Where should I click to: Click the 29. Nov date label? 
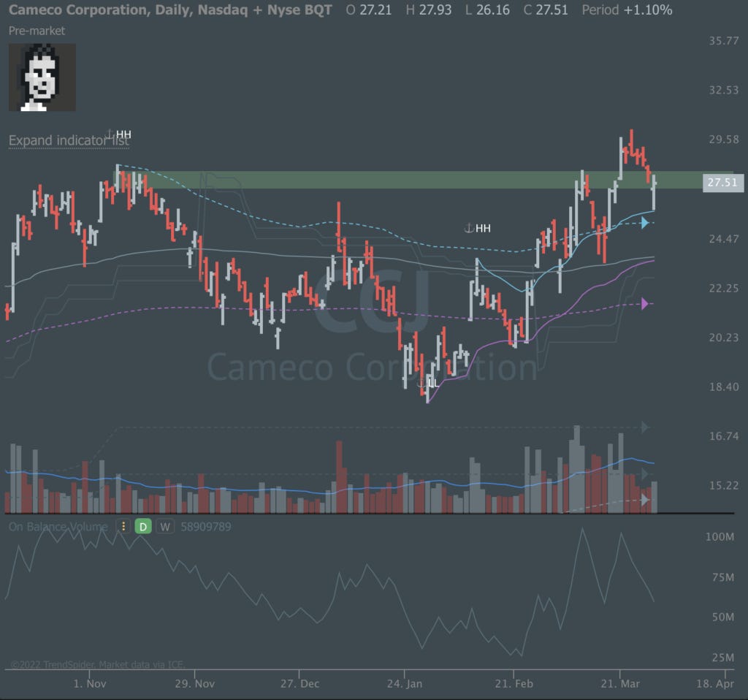coord(194,683)
